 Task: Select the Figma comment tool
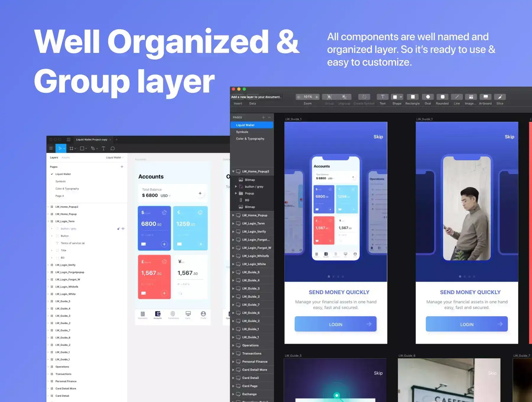pos(113,148)
